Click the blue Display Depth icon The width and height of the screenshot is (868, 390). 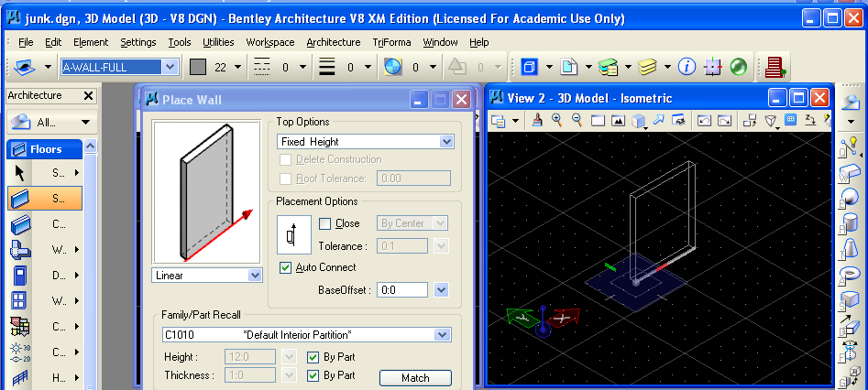click(x=790, y=119)
